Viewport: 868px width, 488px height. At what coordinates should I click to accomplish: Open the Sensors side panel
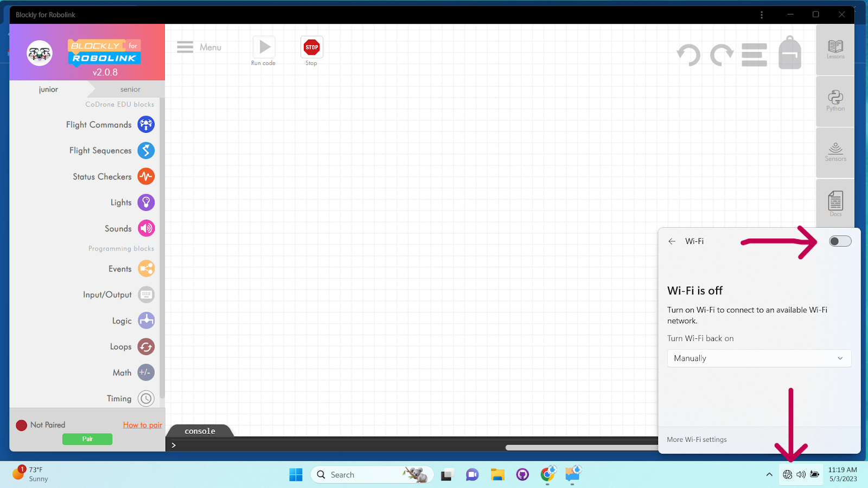[835, 152]
